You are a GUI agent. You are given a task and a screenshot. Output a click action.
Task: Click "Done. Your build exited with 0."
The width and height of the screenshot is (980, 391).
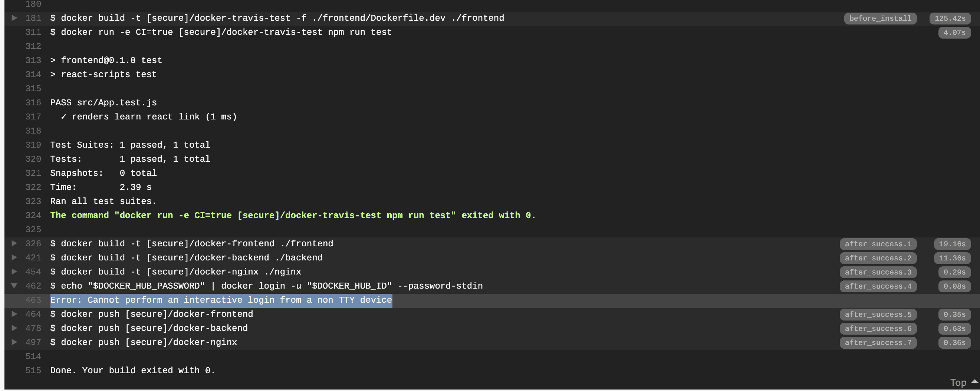(133, 371)
